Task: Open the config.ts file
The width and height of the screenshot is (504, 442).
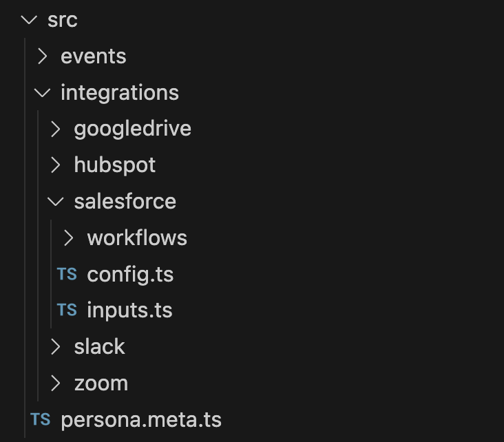Action: [x=130, y=275]
